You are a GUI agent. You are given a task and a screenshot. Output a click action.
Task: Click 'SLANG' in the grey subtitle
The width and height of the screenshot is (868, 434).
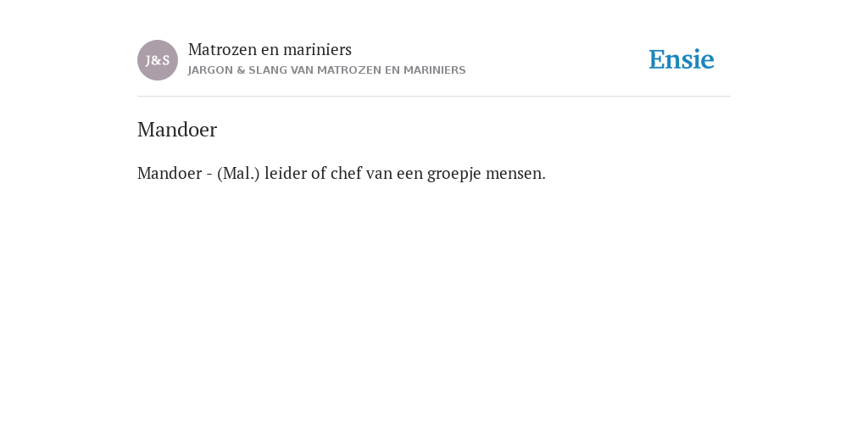[268, 70]
